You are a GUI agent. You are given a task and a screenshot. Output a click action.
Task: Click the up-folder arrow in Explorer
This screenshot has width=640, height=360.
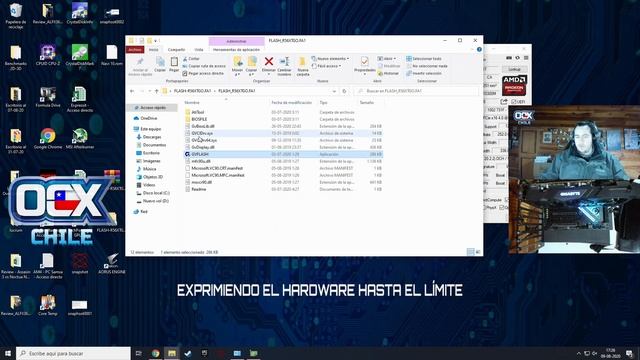point(156,91)
